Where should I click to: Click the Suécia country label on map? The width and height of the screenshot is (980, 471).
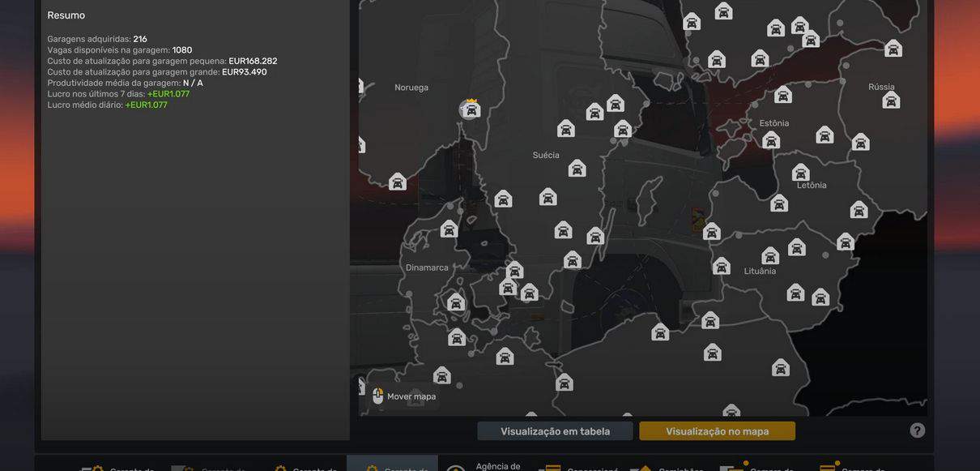click(546, 155)
